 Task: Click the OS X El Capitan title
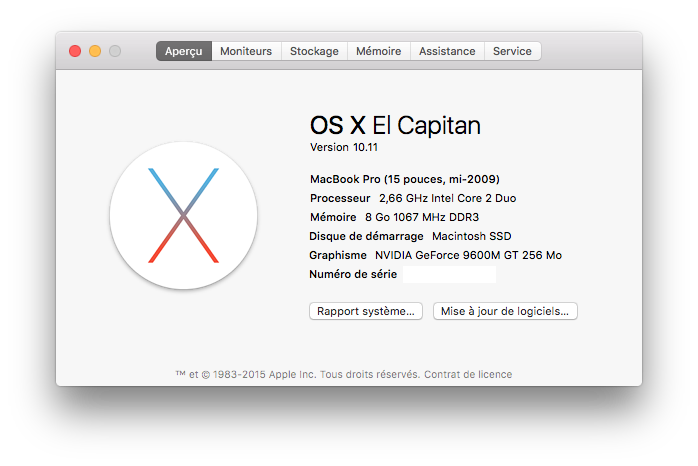pyautogui.click(x=395, y=125)
